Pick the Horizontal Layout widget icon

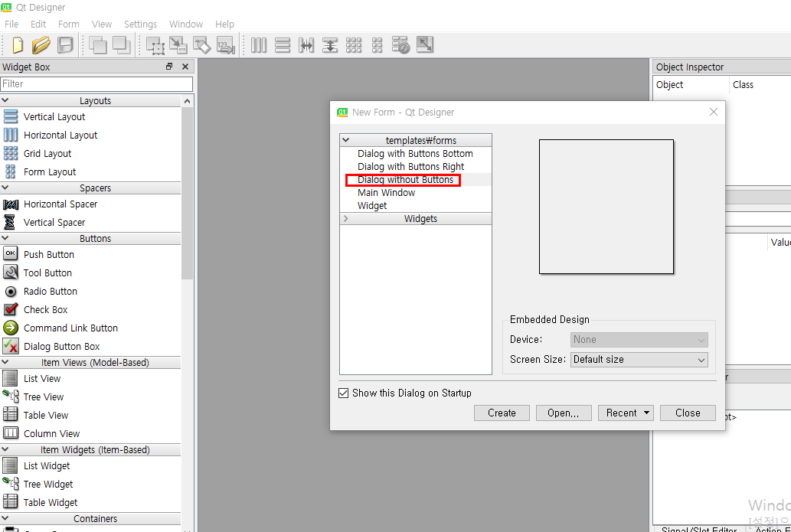tap(11, 135)
